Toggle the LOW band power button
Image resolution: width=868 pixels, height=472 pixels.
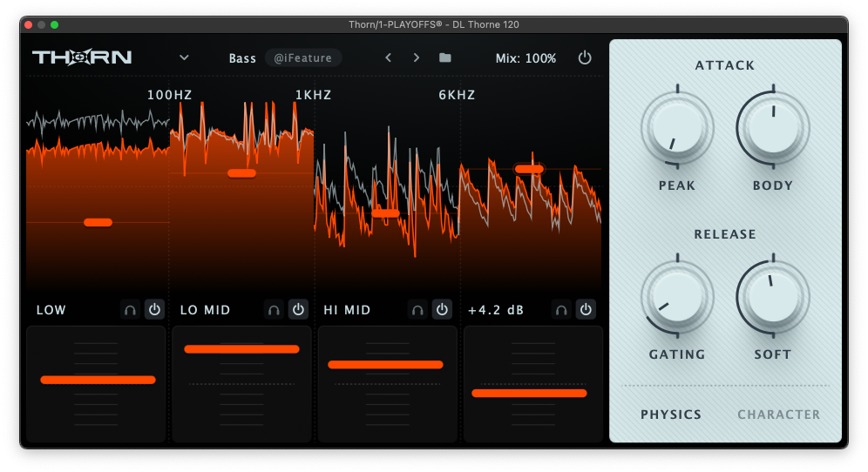click(154, 310)
